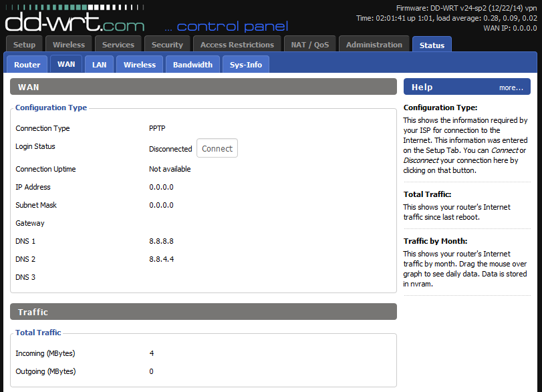The image size is (542, 392).
Task: Open the Access Restrictions tab
Action: click(237, 45)
